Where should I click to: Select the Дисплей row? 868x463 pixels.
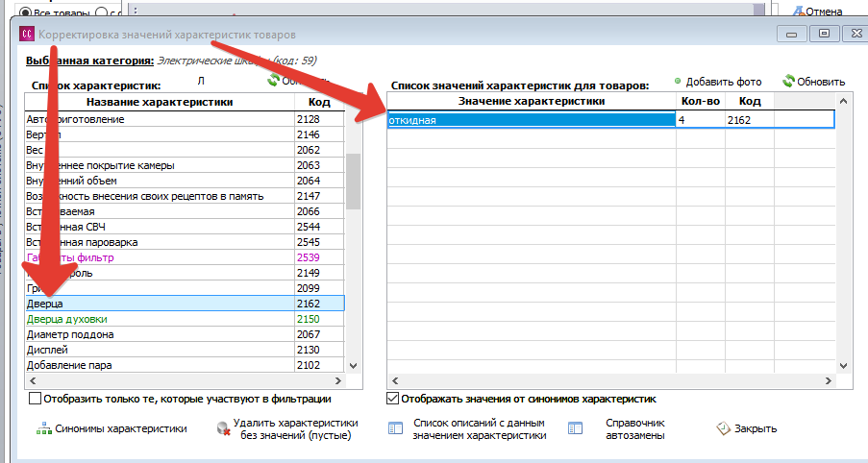pos(185,351)
